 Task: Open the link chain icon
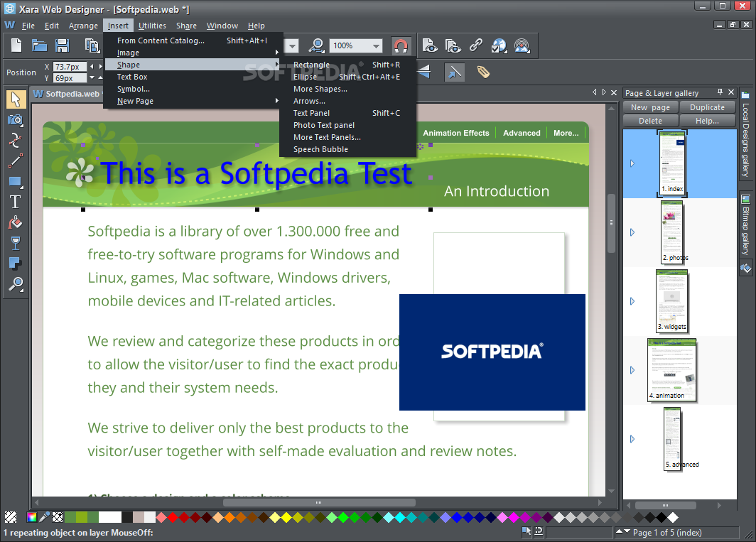click(x=476, y=45)
